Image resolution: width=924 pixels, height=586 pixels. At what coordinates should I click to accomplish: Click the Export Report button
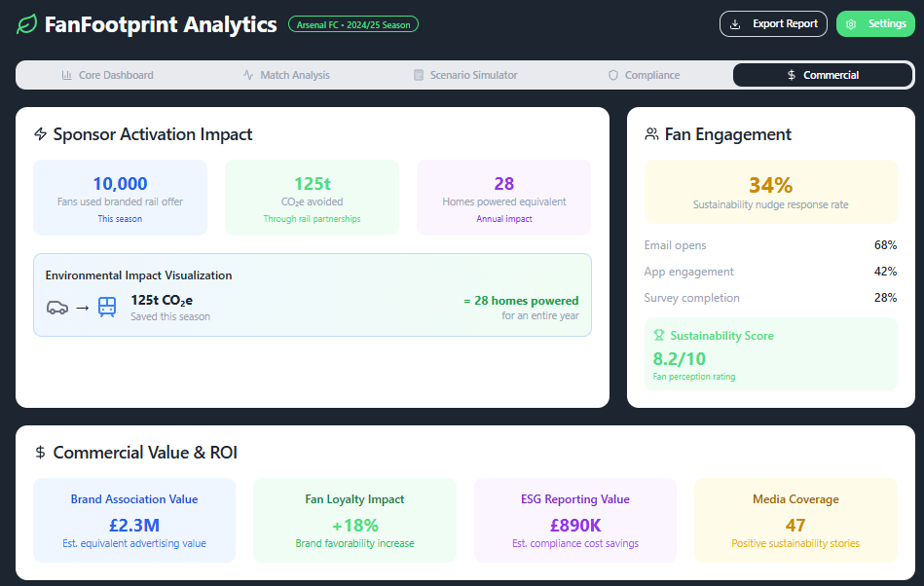pyautogui.click(x=773, y=24)
